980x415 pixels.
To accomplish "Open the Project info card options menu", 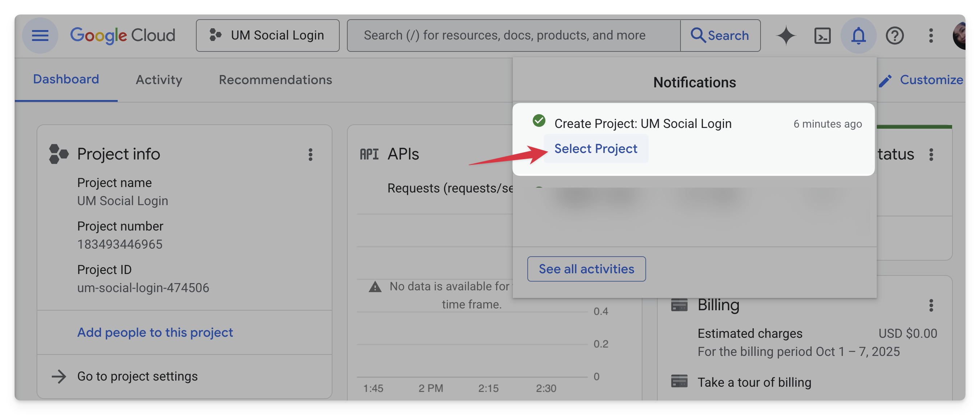I will [x=310, y=154].
